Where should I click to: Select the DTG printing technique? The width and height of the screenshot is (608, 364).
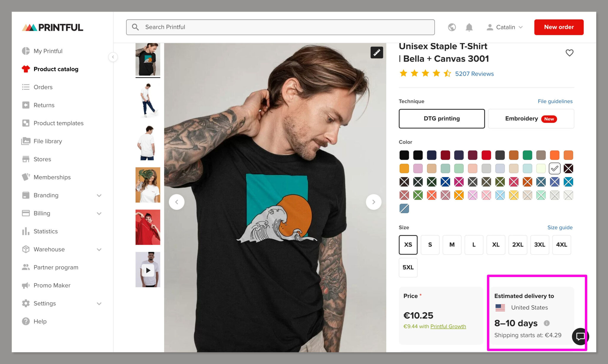coord(441,118)
